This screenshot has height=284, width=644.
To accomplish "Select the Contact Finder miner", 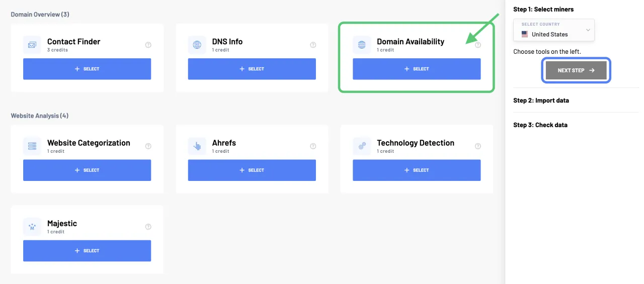I will [x=87, y=69].
